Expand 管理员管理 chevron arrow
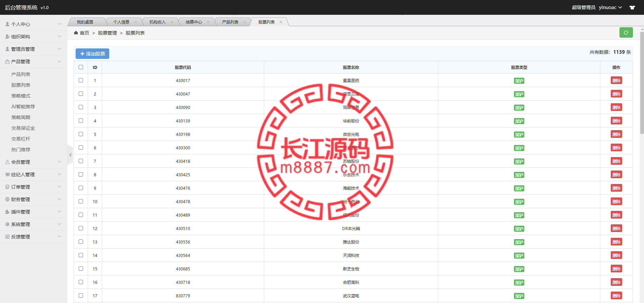The width and height of the screenshot is (644, 303). 59,49
